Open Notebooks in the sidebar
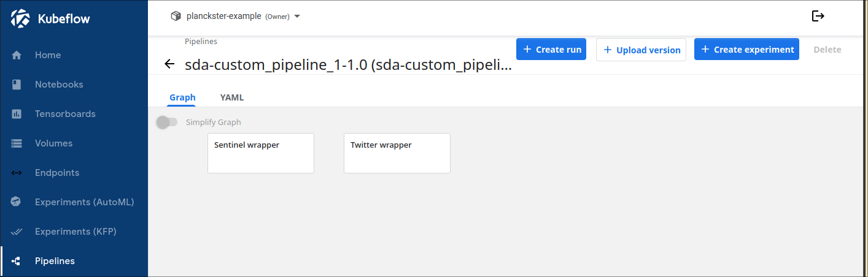Viewport: 868px width, 277px height. 74,85
